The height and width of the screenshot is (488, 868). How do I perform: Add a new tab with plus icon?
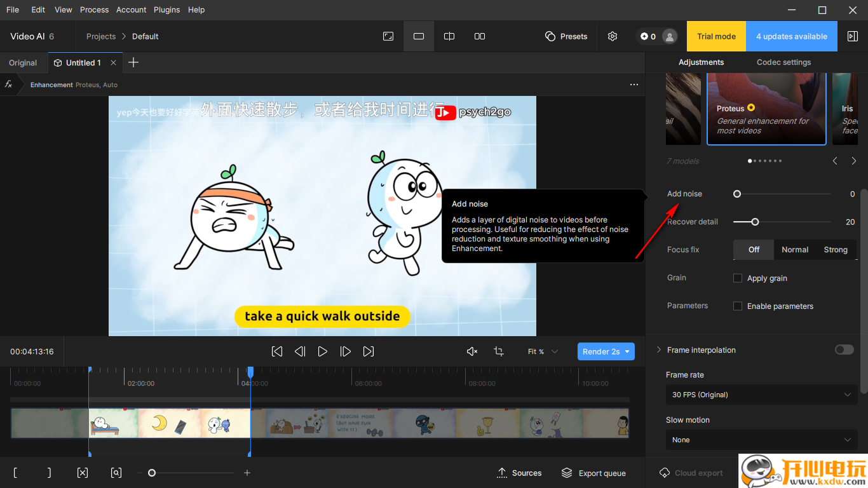(x=133, y=62)
